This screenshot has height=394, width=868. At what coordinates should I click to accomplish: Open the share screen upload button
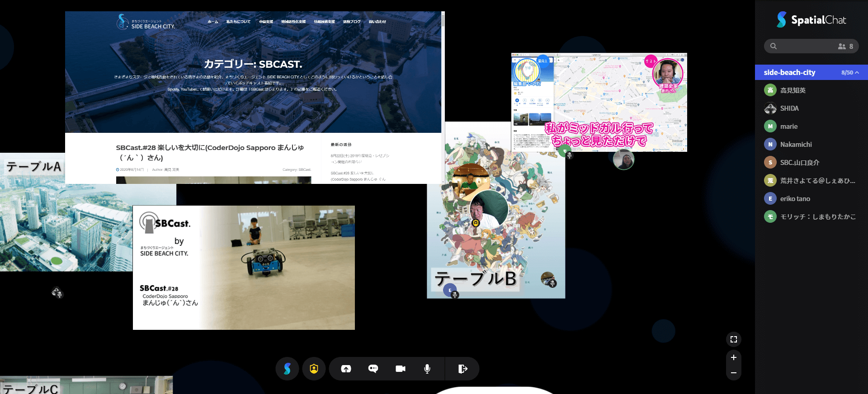point(346,369)
